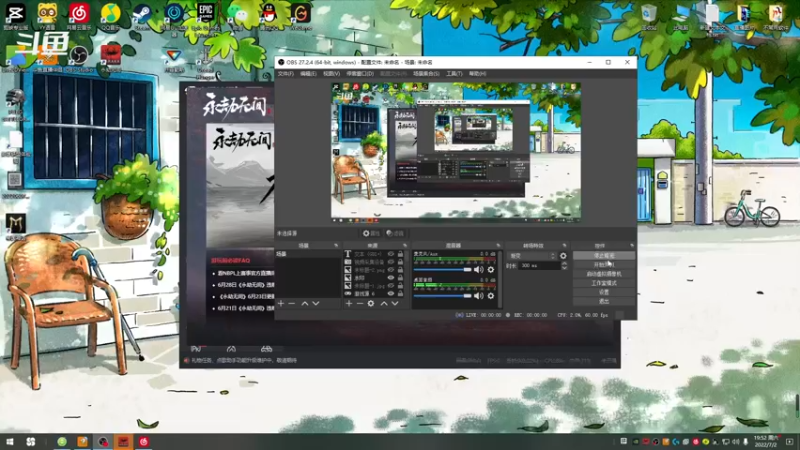Image resolution: width=800 pixels, height=450 pixels.
Task: Open the 文件(F) menu in OBS
Action: tap(286, 73)
